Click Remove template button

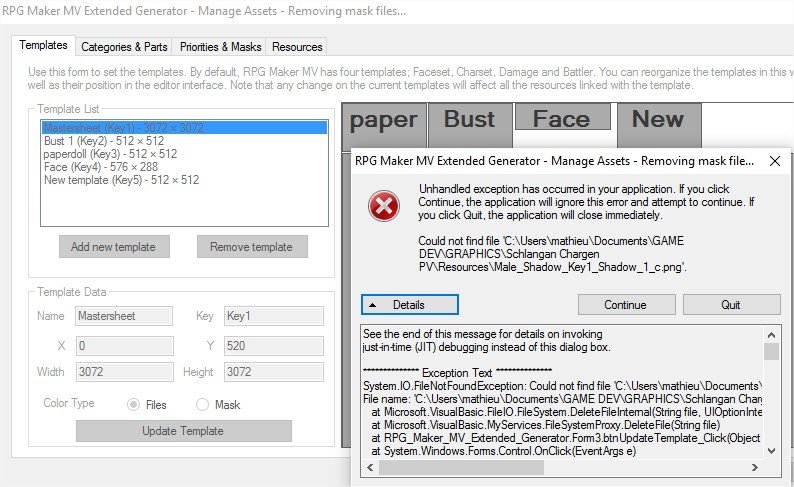tap(252, 247)
